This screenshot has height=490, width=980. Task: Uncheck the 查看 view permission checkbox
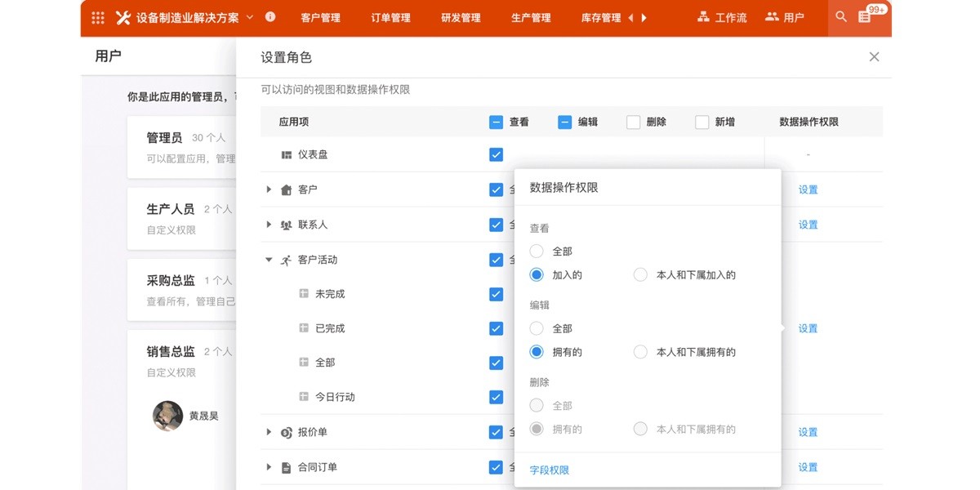tap(496, 122)
